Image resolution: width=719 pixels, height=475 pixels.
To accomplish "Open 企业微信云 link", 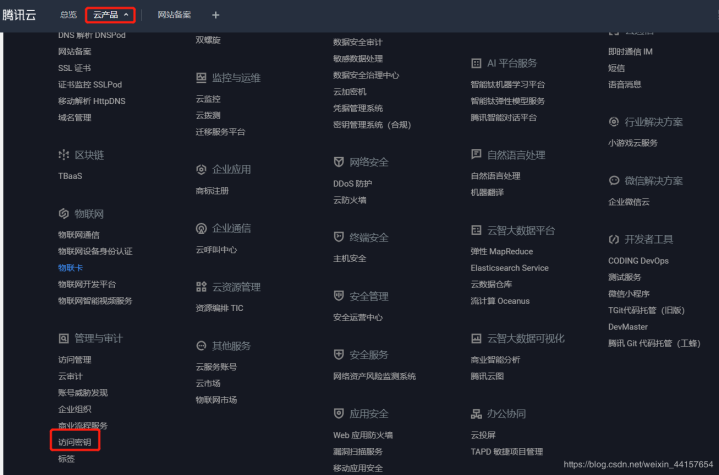I will point(629,202).
